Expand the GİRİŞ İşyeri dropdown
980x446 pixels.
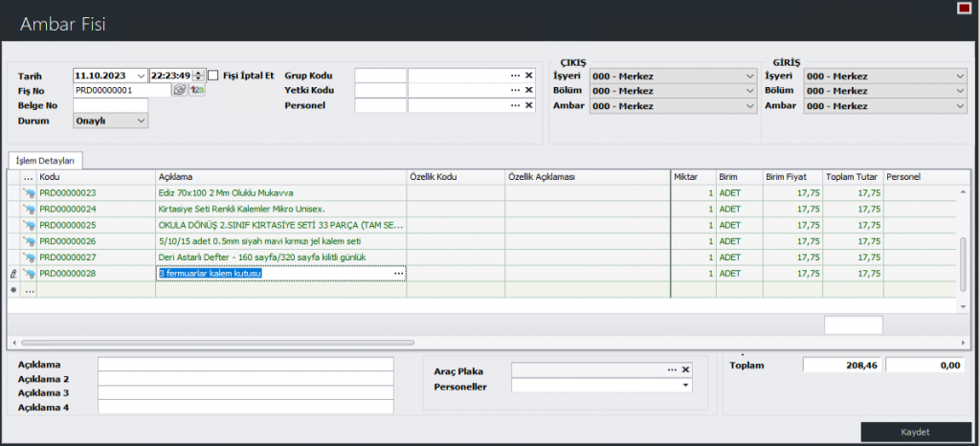(x=960, y=76)
